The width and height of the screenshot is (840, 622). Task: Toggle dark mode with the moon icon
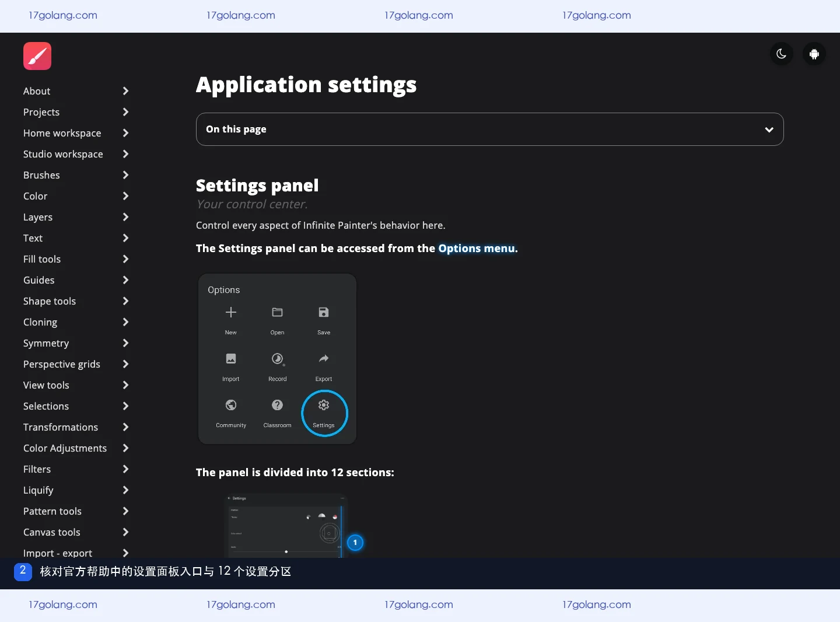tap(782, 54)
